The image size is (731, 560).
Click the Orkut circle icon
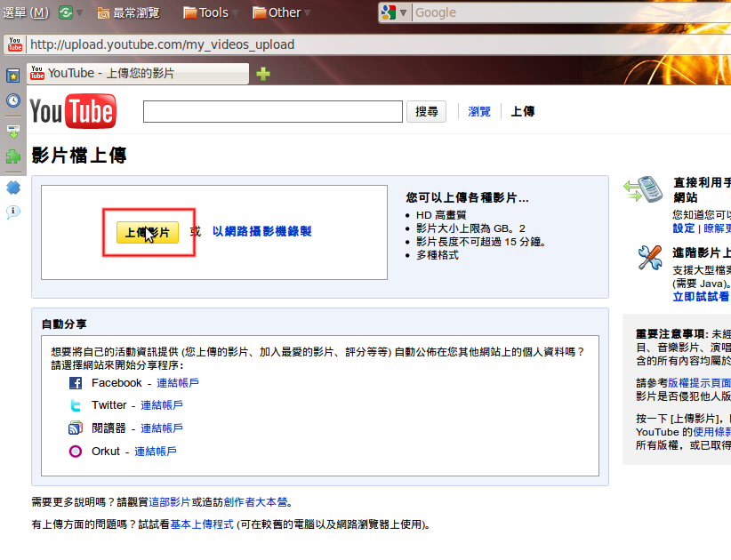click(76, 452)
